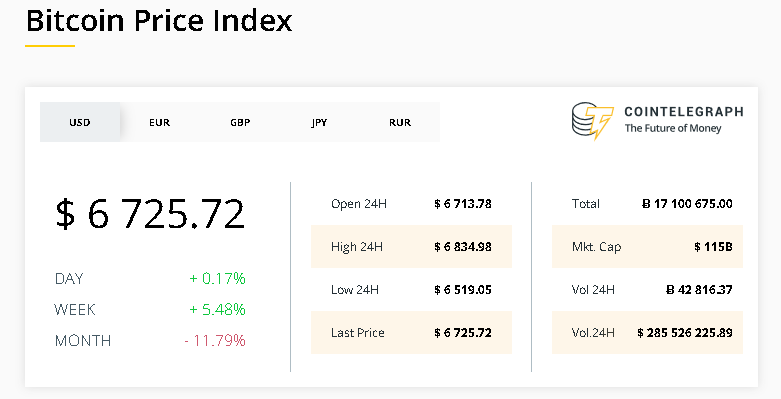Select the High 24H highlighted row
Image resolution: width=781 pixels, height=399 pixels.
411,247
